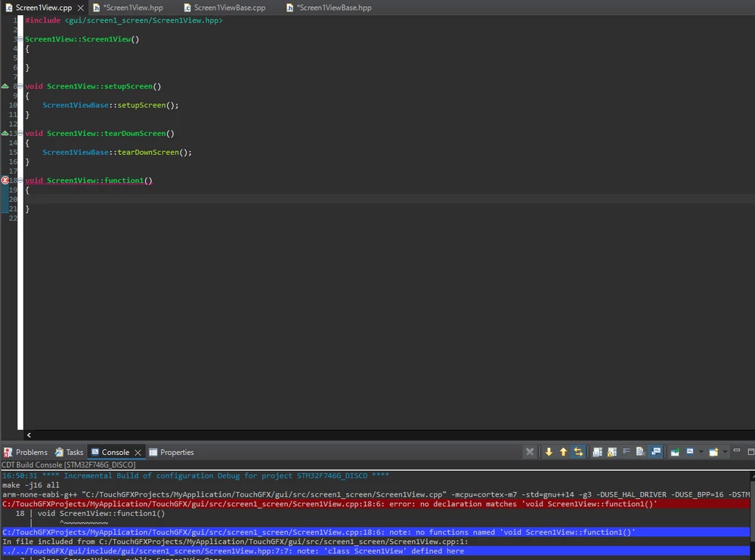Click the #include Screen1View.hpp line
Screen dimensions: 755x560
click(124, 20)
